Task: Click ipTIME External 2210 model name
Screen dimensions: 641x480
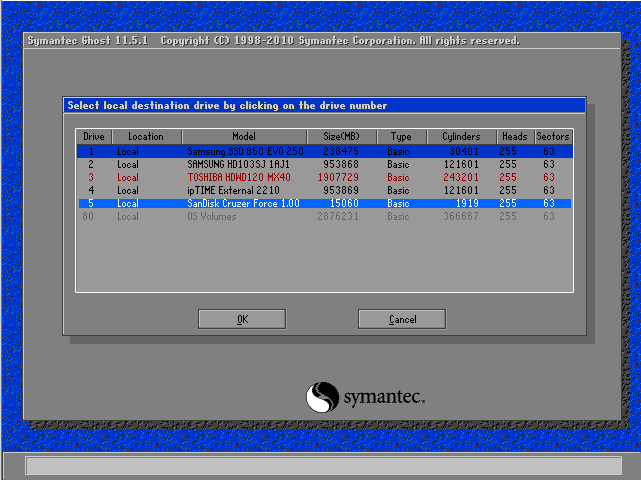Action: (233, 191)
